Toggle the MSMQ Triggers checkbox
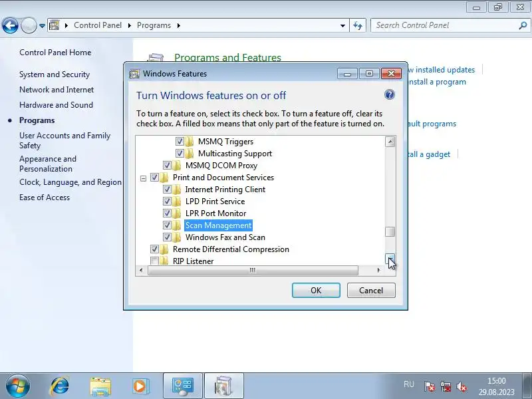Image resolution: width=532 pixels, height=399 pixels. point(180,141)
